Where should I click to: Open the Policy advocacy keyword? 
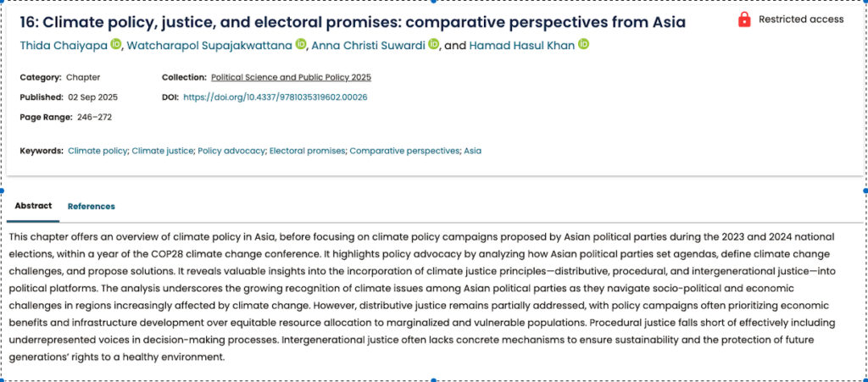coord(231,151)
